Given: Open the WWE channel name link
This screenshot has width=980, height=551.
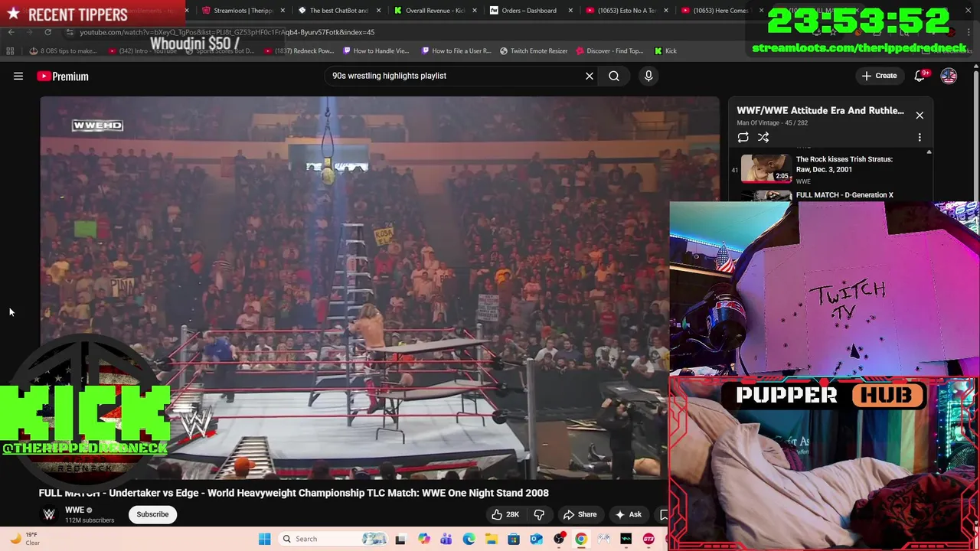Looking at the screenshot, I should [74, 510].
